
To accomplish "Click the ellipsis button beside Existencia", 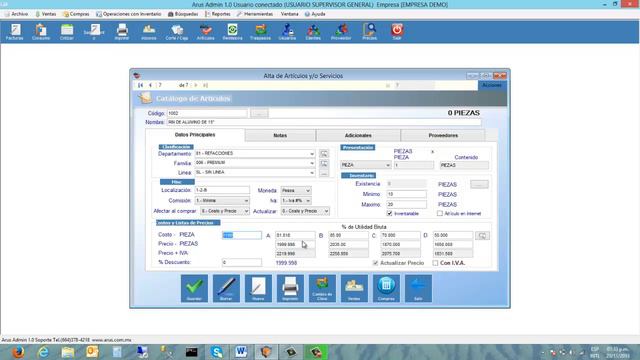I will point(479,184).
